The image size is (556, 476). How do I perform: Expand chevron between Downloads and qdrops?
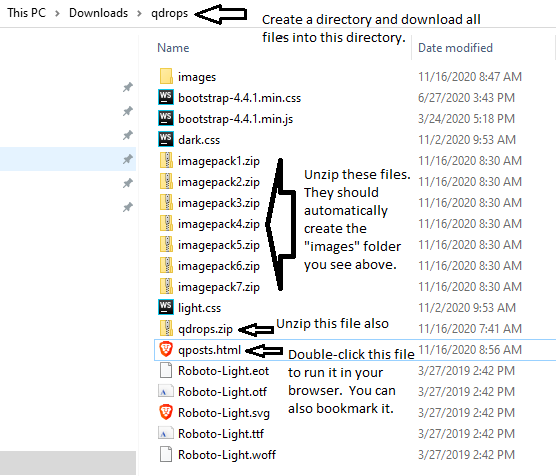[x=139, y=13]
